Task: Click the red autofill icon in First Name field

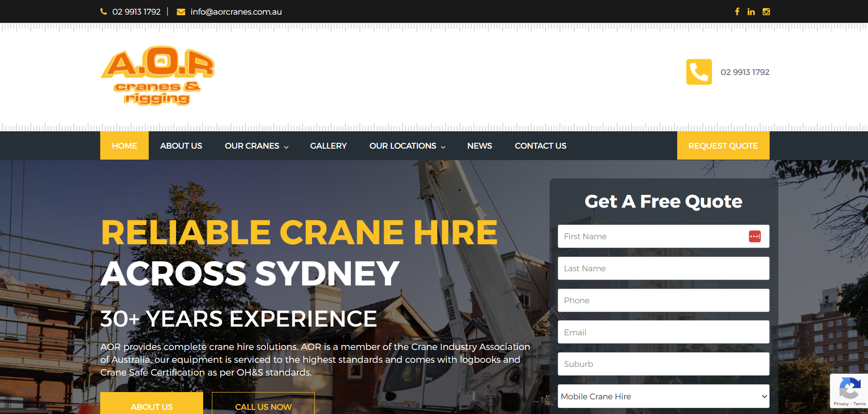Action: [x=755, y=236]
